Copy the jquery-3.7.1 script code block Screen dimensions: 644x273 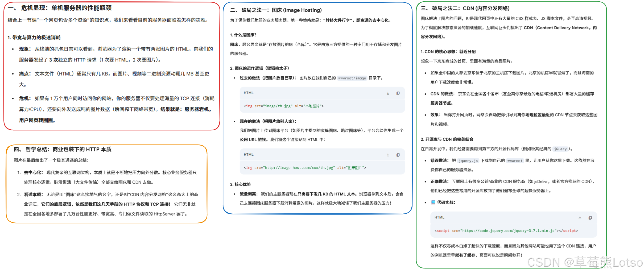click(x=590, y=218)
